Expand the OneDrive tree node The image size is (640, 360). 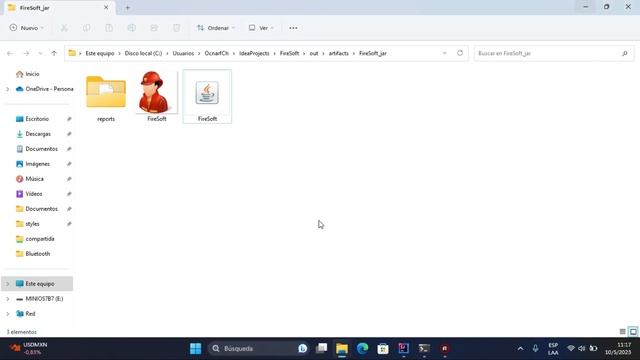(x=7, y=89)
